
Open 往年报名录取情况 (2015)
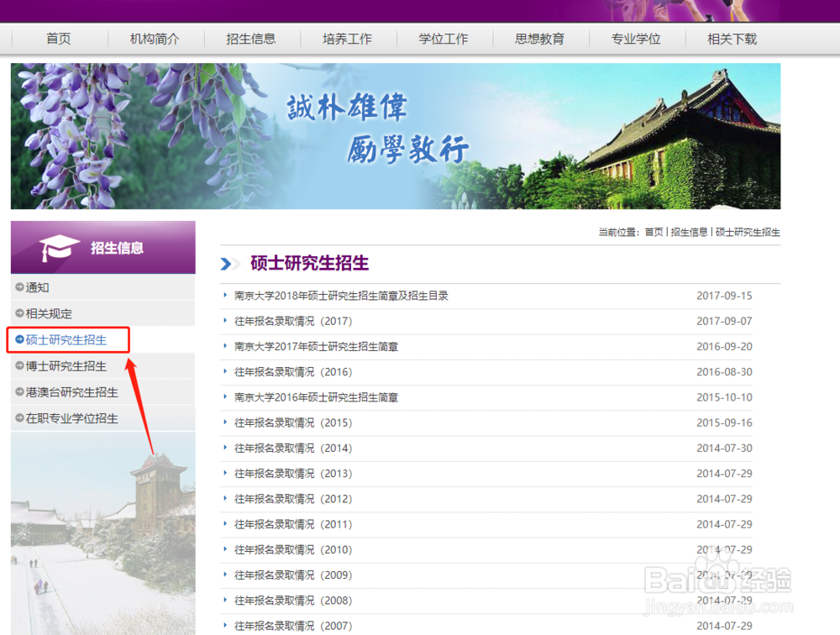point(293,422)
